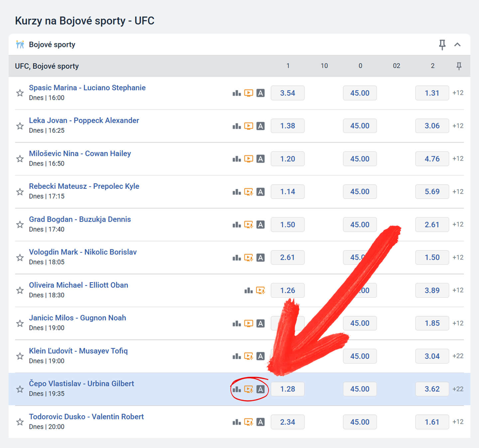Favorite Leka Jovan - Poppeck Alexander match
The image size is (479, 448).
tap(20, 126)
